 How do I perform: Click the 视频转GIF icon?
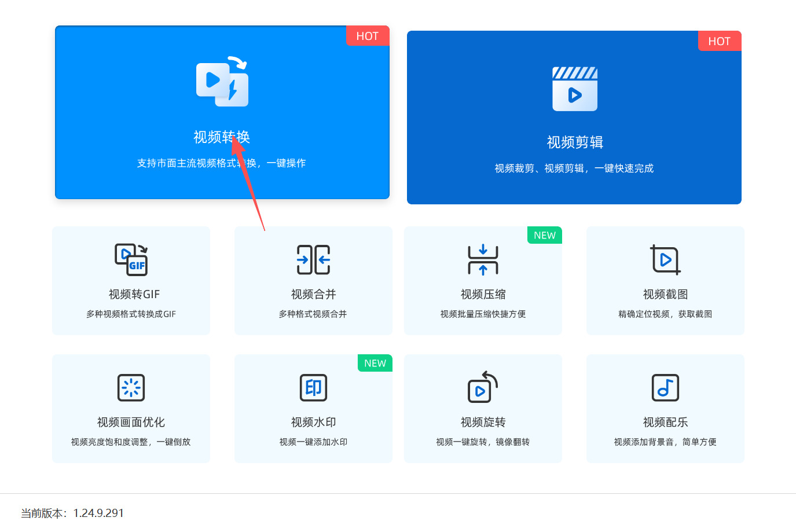pyautogui.click(x=131, y=259)
